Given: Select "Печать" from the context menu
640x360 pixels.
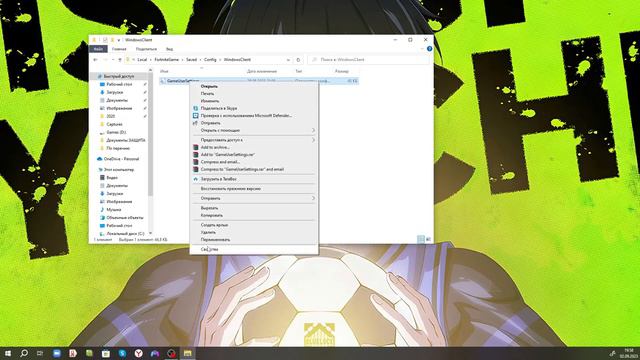Looking at the screenshot, I should tap(207, 93).
